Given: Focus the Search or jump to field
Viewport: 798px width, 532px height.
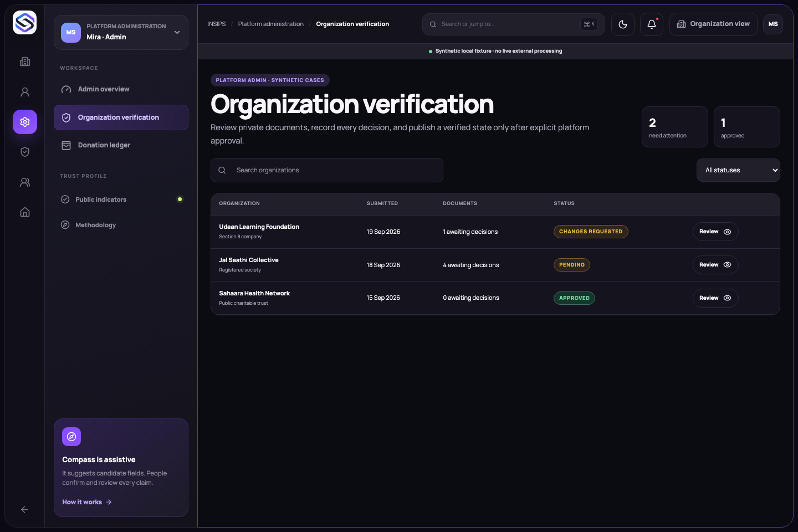Looking at the screenshot, I should pos(514,24).
